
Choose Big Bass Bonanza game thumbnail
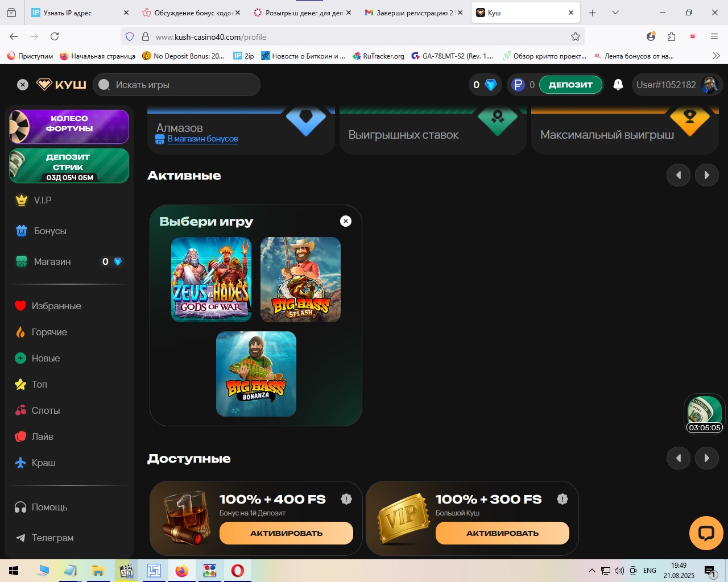[x=256, y=374]
